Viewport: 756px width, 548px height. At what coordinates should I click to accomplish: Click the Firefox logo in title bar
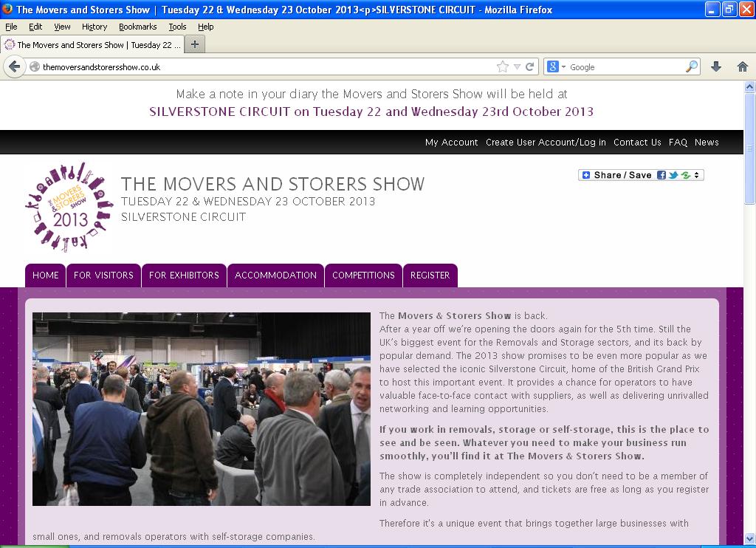(7, 9)
